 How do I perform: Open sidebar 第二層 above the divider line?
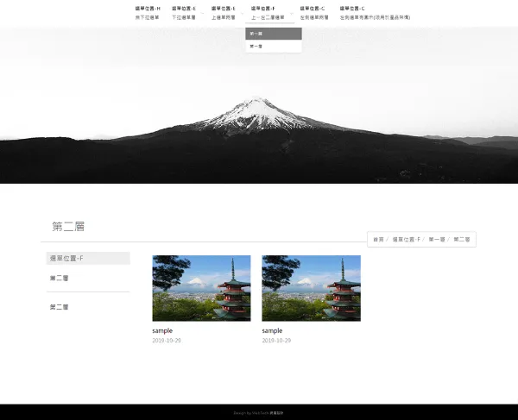60,278
